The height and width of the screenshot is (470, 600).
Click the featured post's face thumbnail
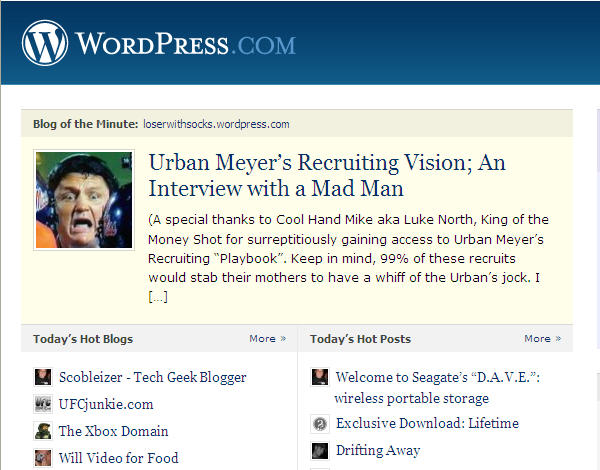[84, 200]
